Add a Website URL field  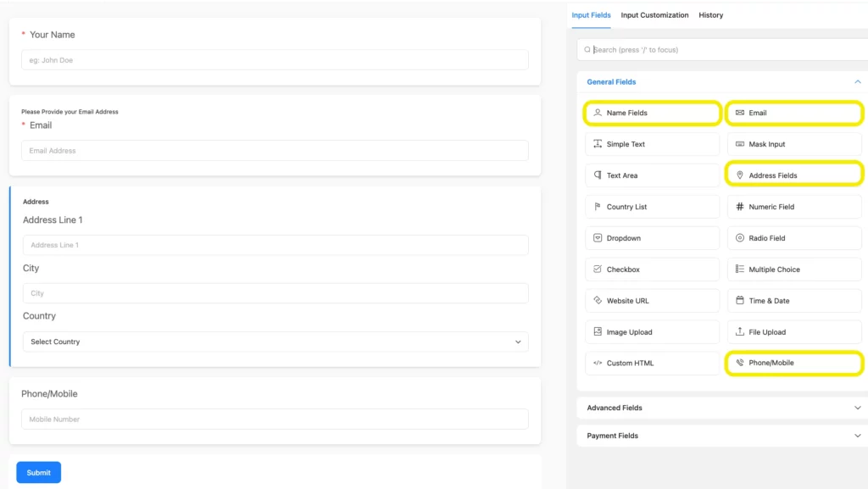click(x=653, y=300)
